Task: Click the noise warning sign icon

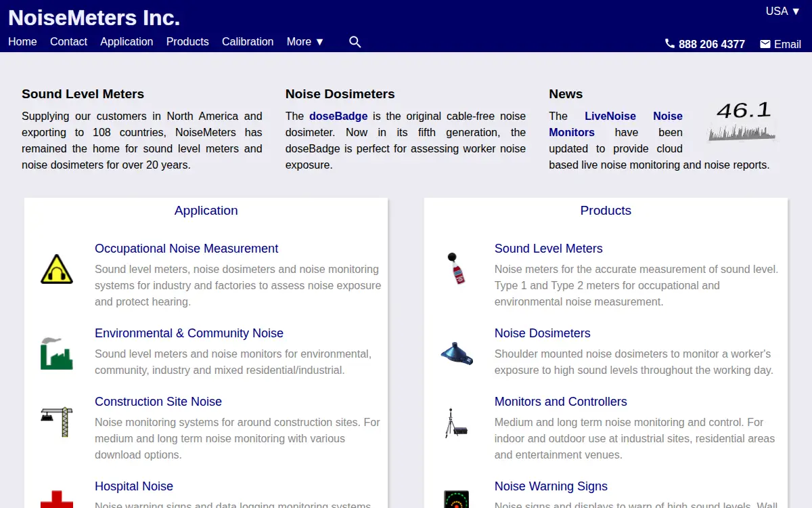Action: tap(456, 499)
